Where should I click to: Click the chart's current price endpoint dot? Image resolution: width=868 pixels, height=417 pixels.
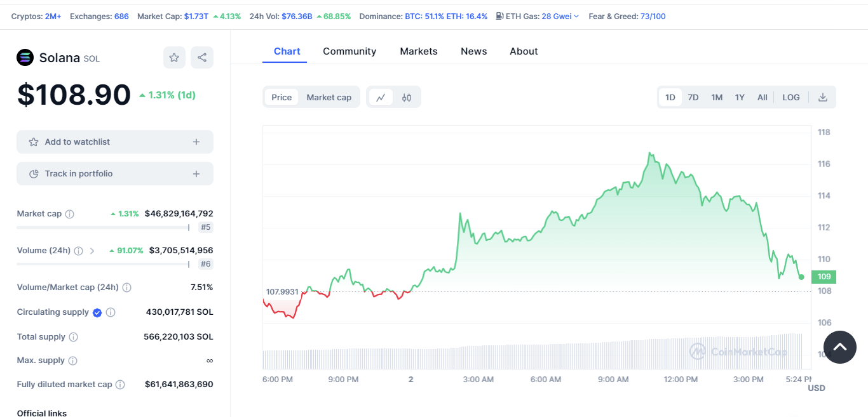tap(801, 277)
